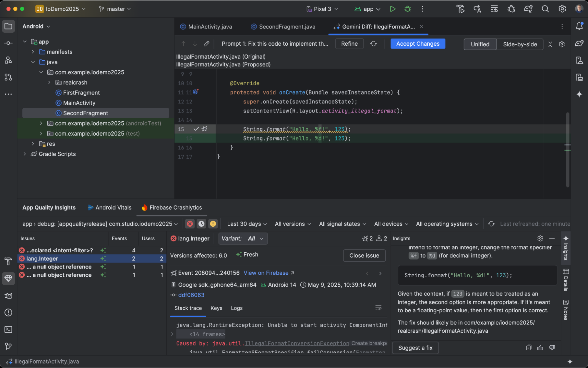Click the regenerate refresh icon beside Refine

374,44
